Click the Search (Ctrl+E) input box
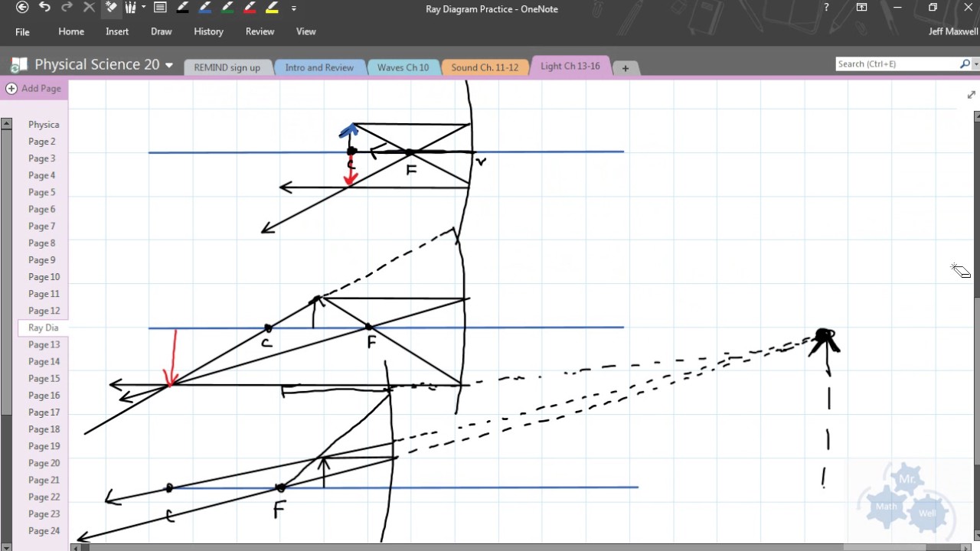This screenshot has width=980, height=551. click(x=896, y=64)
